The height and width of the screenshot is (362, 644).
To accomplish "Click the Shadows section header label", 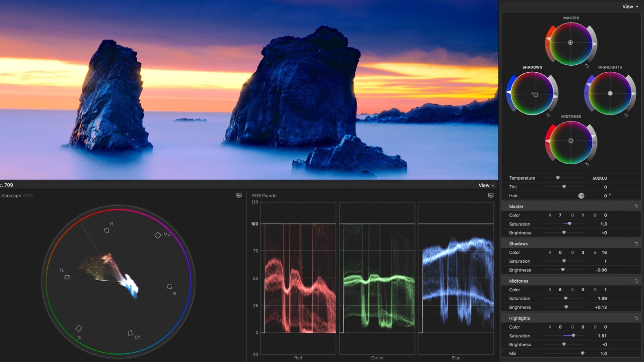I will click(518, 244).
